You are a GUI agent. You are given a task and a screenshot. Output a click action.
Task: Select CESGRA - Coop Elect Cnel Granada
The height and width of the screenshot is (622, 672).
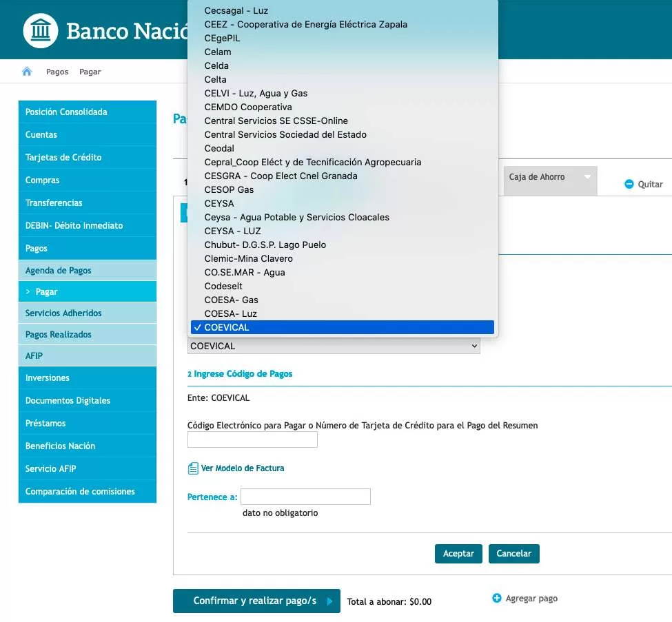pos(343,176)
